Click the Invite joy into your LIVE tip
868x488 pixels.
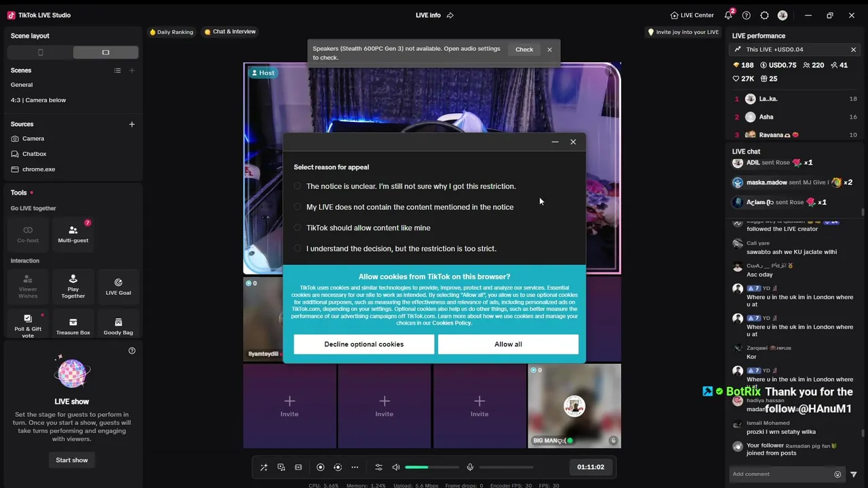(683, 32)
